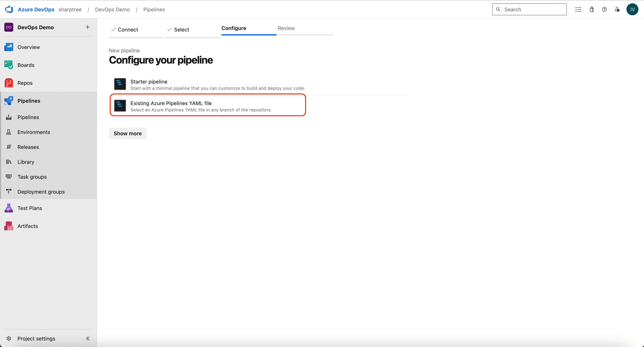The image size is (644, 347).
Task: Open the Azure DevOps home link
Action: tap(36, 10)
